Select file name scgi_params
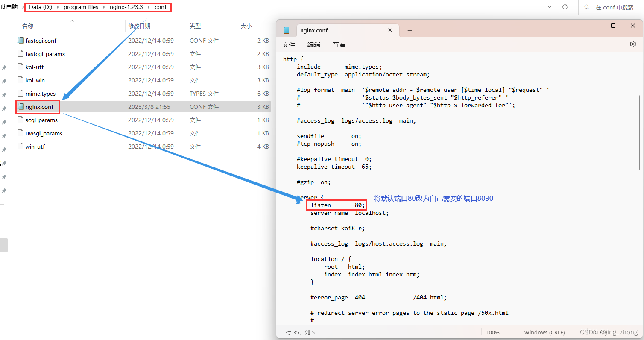The width and height of the screenshot is (644, 340). (41, 120)
